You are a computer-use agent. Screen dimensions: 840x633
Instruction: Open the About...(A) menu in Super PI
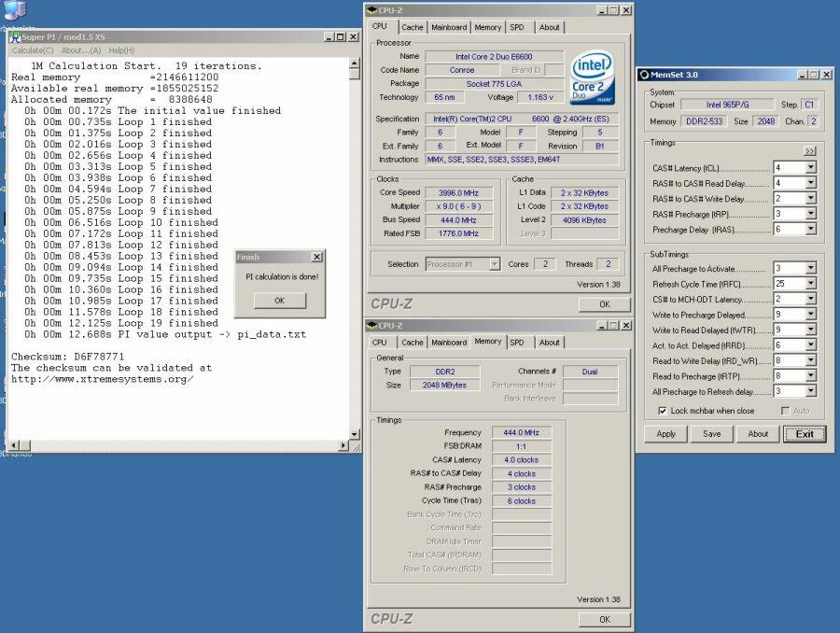pyautogui.click(x=81, y=50)
